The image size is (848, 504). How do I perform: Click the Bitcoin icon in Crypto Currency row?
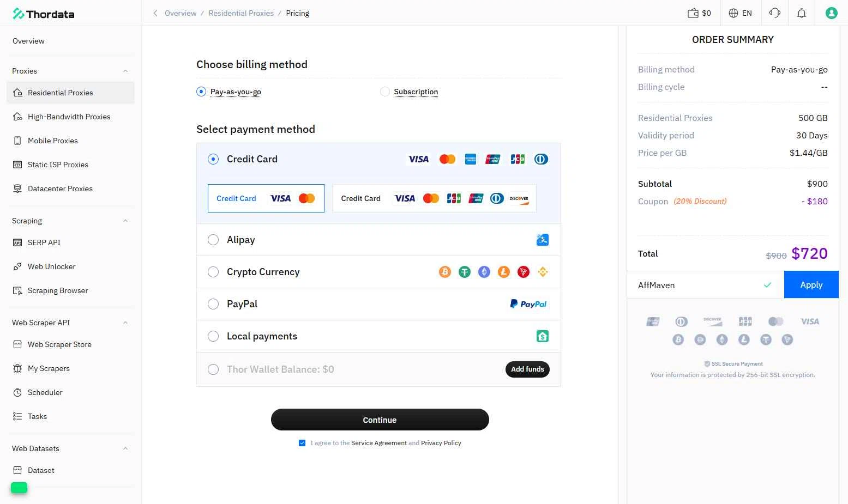point(445,272)
